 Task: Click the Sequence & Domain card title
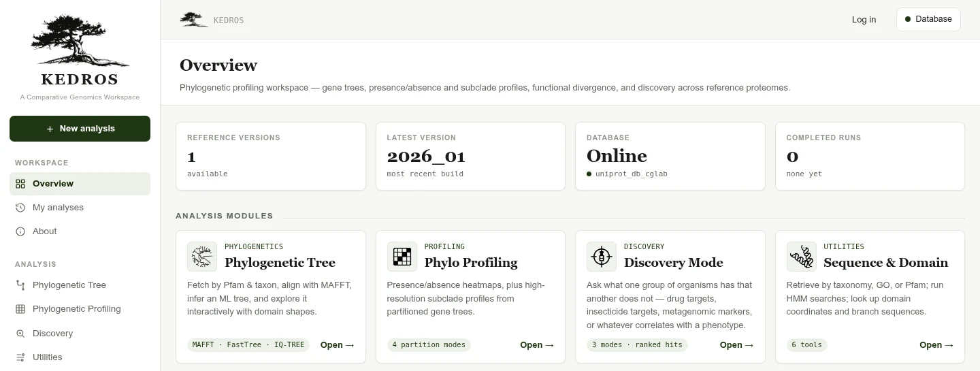(886, 263)
